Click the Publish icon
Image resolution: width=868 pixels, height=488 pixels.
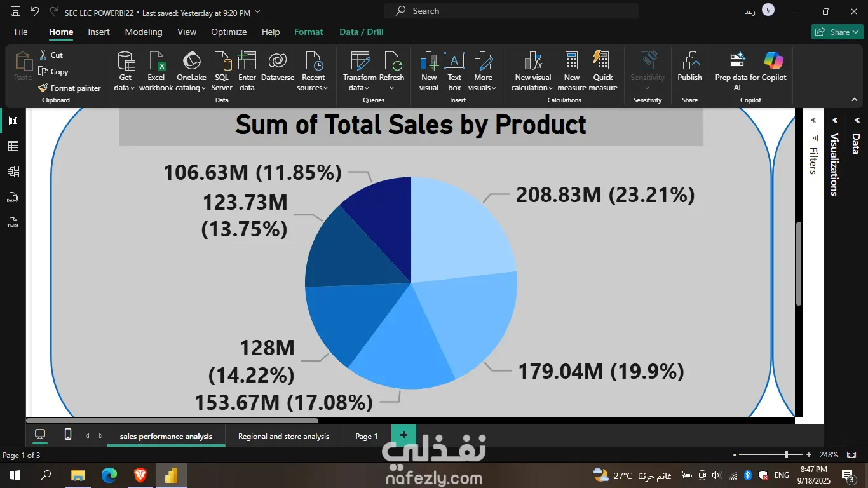pos(689,66)
